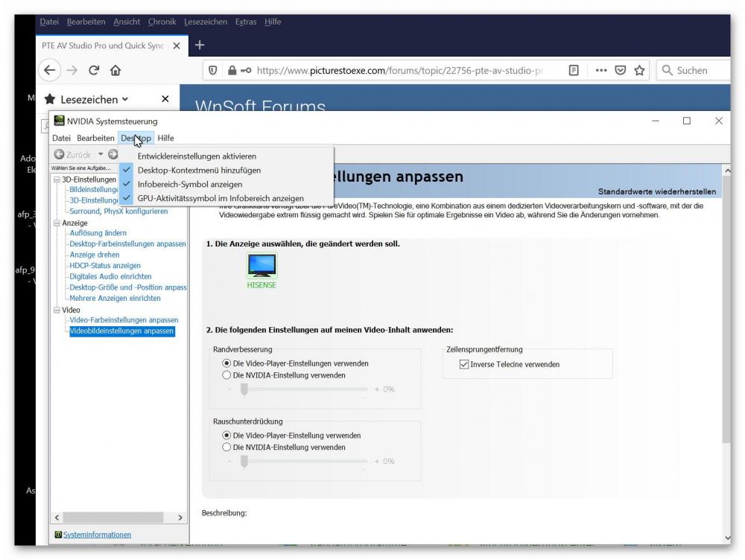
Task: Click Rauschunterdrückung slider handle
Action: (244, 461)
